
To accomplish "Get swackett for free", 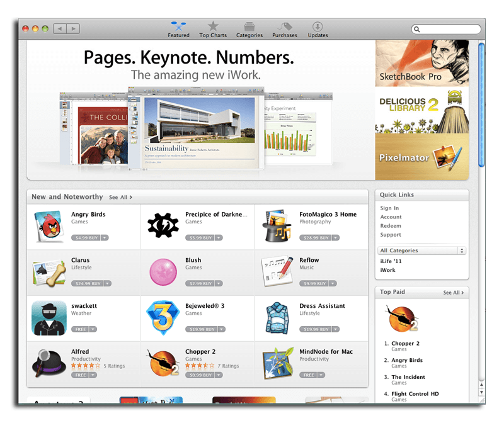I will tap(80, 329).
